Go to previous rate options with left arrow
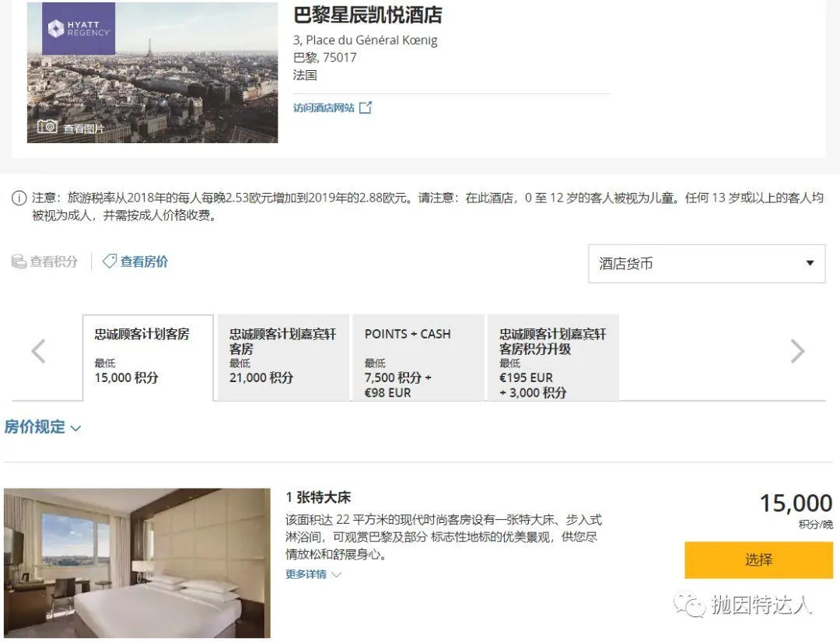 click(39, 352)
